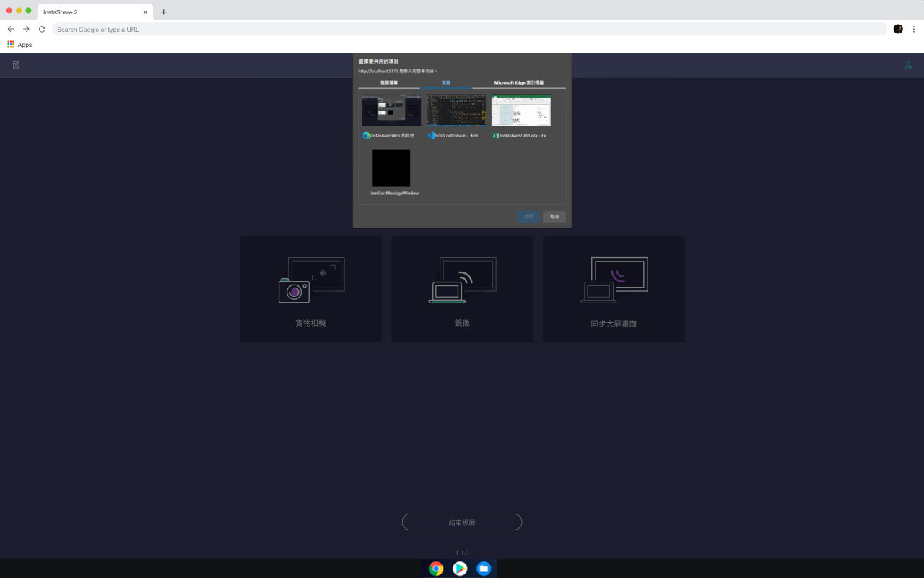Click the mirroring laptop illustration icon

click(x=462, y=280)
